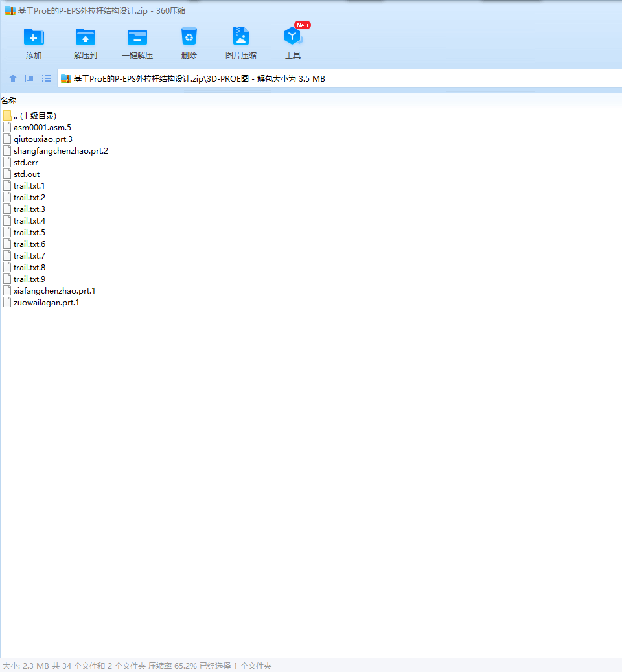The width and height of the screenshot is (622, 672).
Task: Open the 工具 (Tools) icon with New badge
Action: pyautogui.click(x=293, y=36)
